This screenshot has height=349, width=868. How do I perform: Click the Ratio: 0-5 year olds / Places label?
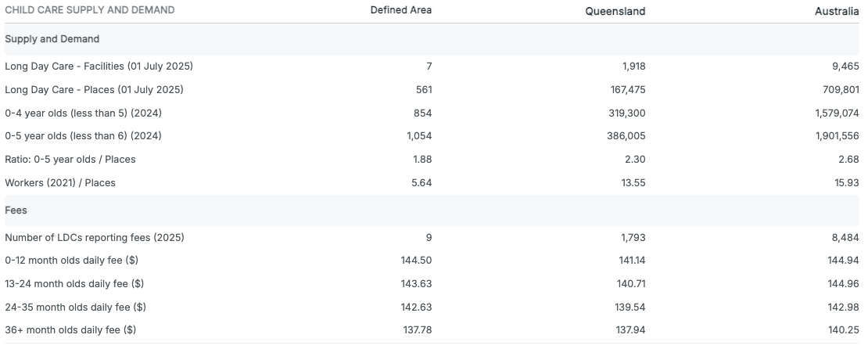[70, 160]
